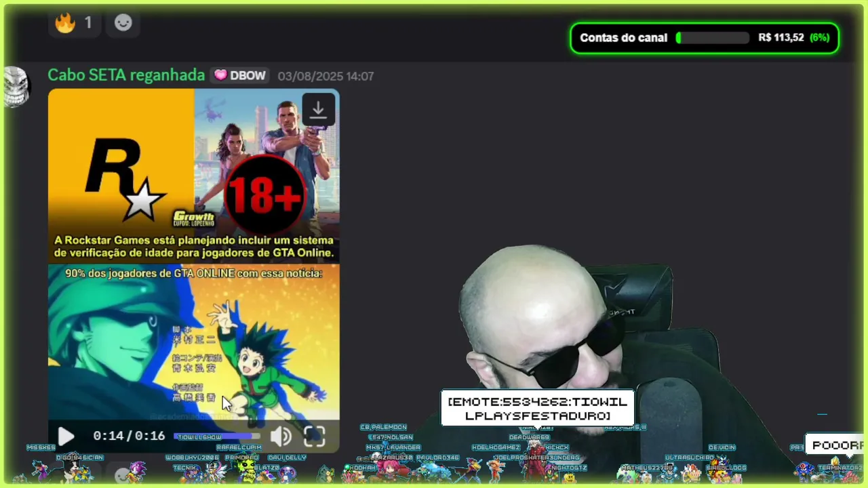The width and height of the screenshot is (868, 488).
Task: Mute the video with the speaker icon
Action: (x=281, y=436)
